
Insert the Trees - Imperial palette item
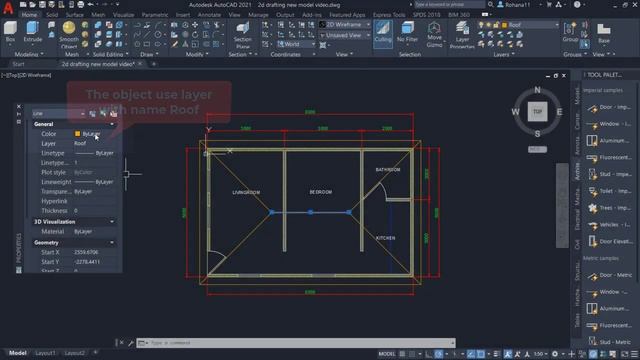(609, 208)
